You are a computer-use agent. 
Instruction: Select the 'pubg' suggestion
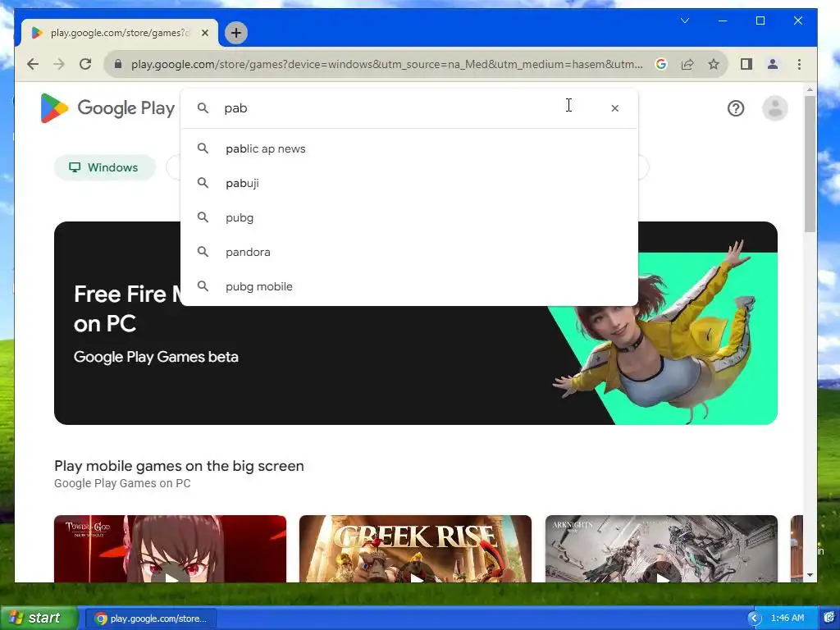410,217
